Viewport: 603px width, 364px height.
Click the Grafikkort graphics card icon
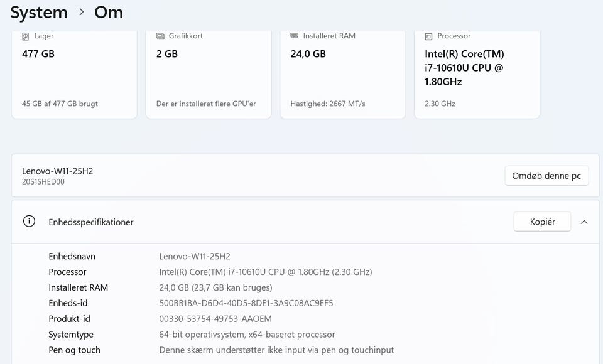160,36
